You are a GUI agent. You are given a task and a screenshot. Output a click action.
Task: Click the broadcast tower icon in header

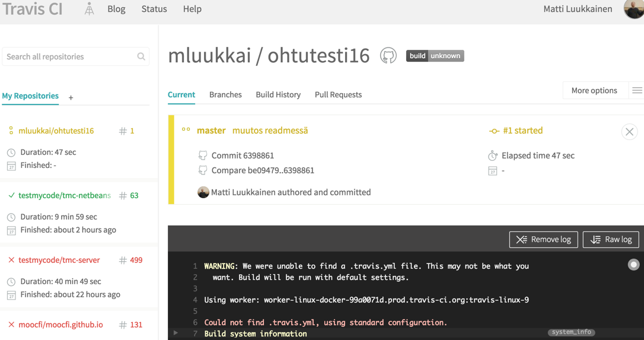pyautogui.click(x=89, y=9)
